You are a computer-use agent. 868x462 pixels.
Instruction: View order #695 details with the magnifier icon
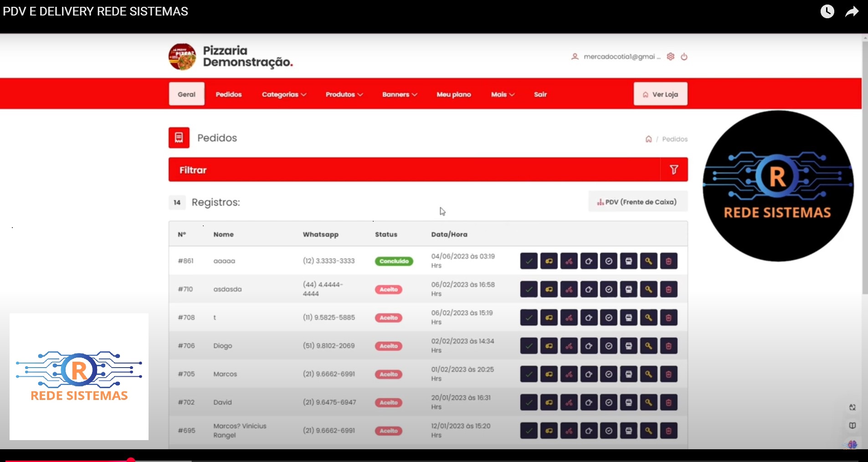click(648, 431)
